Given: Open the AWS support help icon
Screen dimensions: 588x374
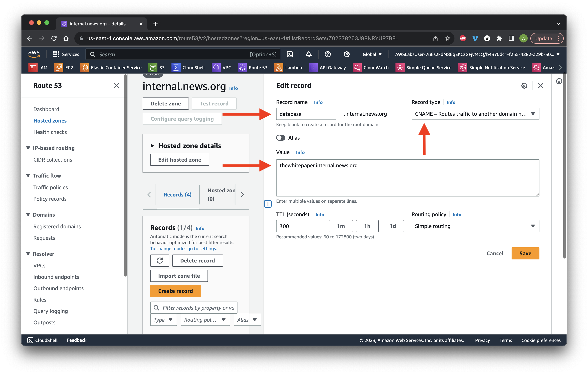Looking at the screenshot, I should click(328, 54).
